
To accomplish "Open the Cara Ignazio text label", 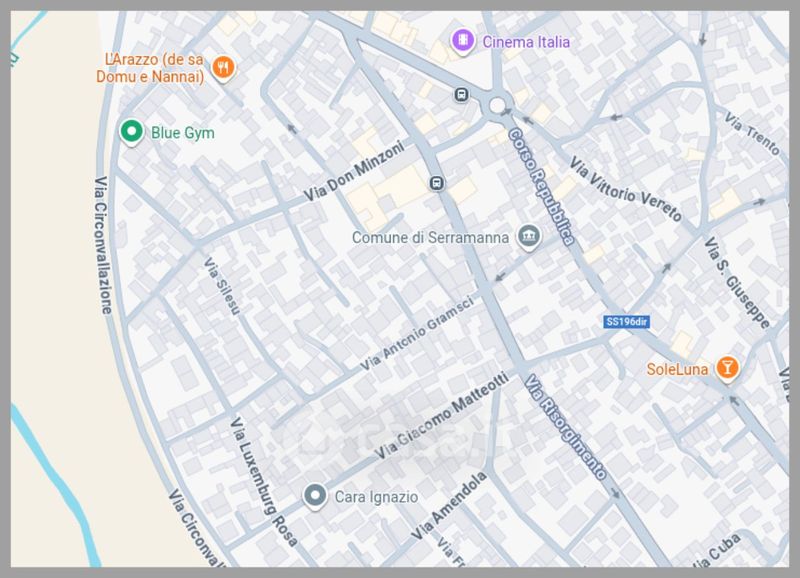I will coord(376,497).
